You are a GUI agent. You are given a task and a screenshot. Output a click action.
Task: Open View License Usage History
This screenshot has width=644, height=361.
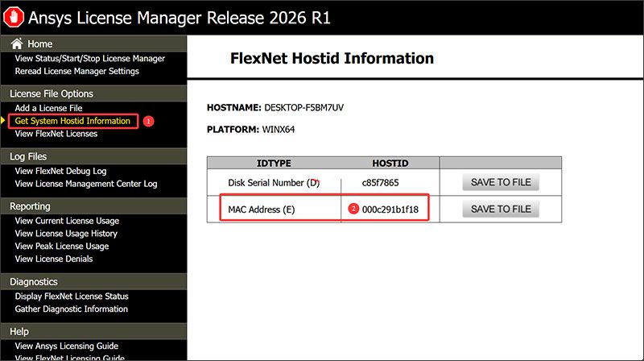click(66, 234)
